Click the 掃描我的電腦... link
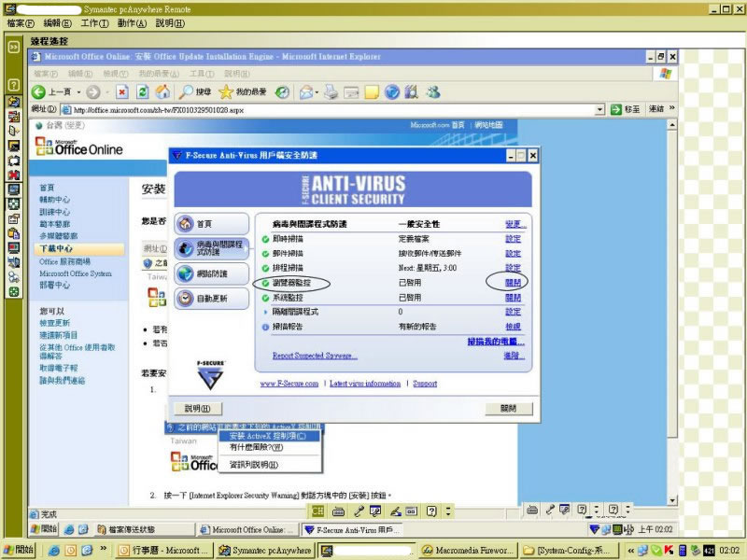Image resolution: width=747 pixels, height=560 pixels. 496,342
